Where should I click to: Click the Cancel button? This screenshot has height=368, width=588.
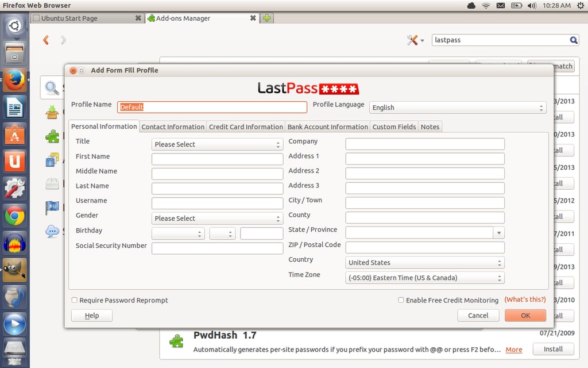(x=478, y=316)
